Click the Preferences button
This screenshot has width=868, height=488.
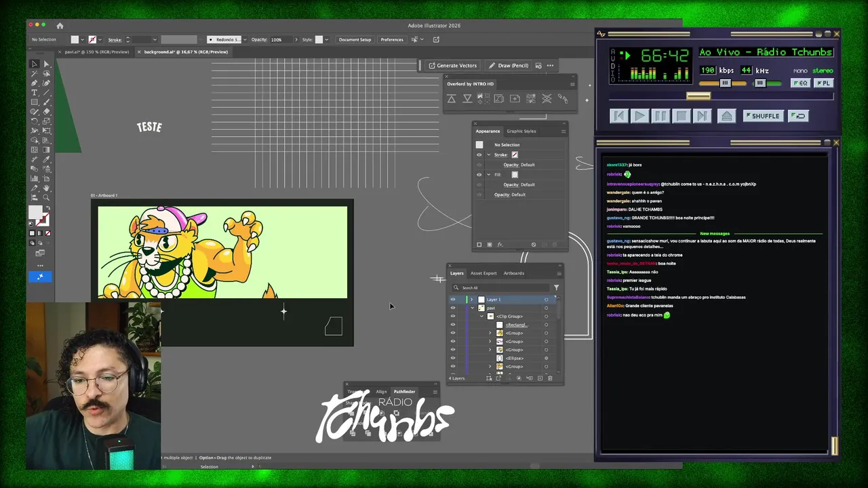pyautogui.click(x=392, y=39)
